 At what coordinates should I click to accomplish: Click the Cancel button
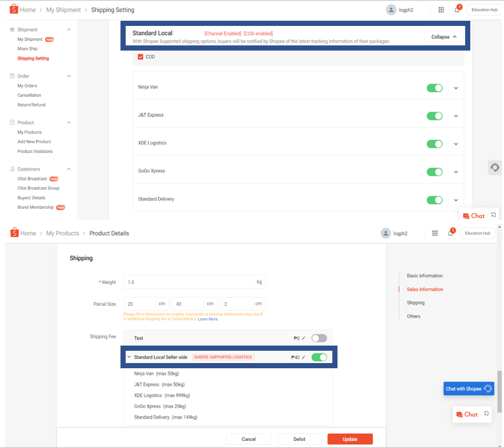[x=249, y=439]
